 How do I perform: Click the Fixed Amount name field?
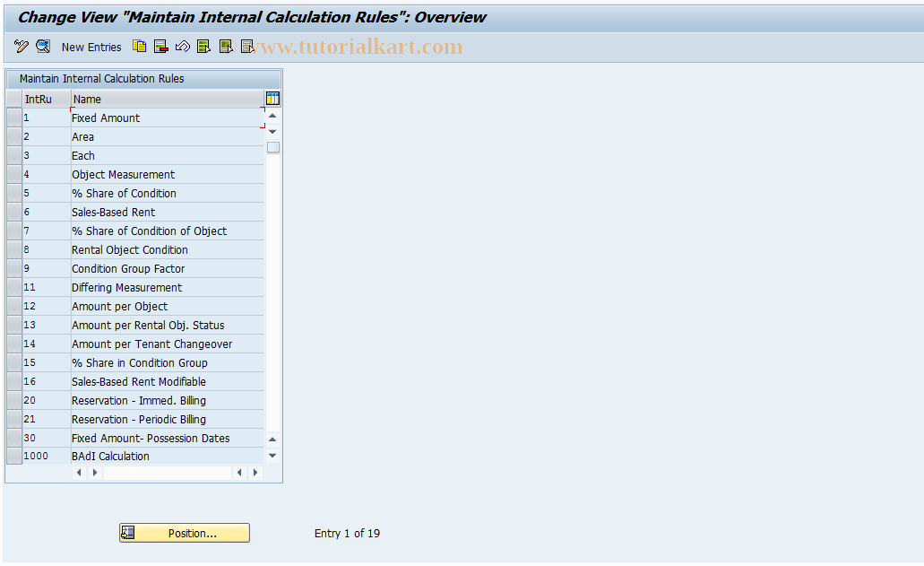168,118
